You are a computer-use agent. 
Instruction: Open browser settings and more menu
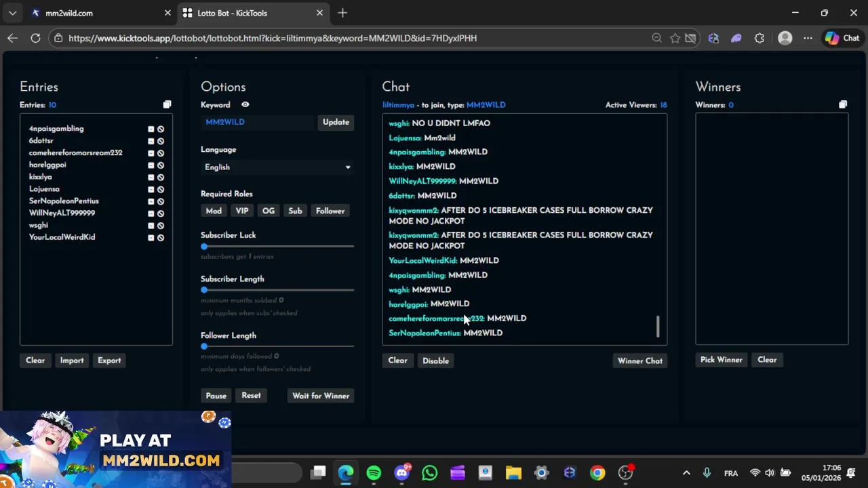tap(808, 38)
